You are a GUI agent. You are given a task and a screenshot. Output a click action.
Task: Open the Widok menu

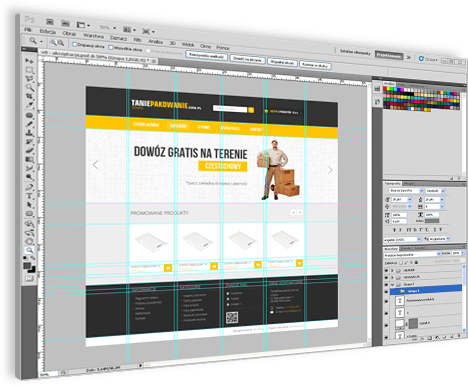click(188, 44)
